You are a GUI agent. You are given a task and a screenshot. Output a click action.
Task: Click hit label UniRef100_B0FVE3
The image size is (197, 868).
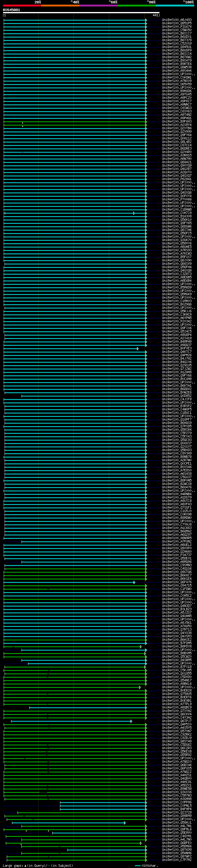tap(177, 349)
